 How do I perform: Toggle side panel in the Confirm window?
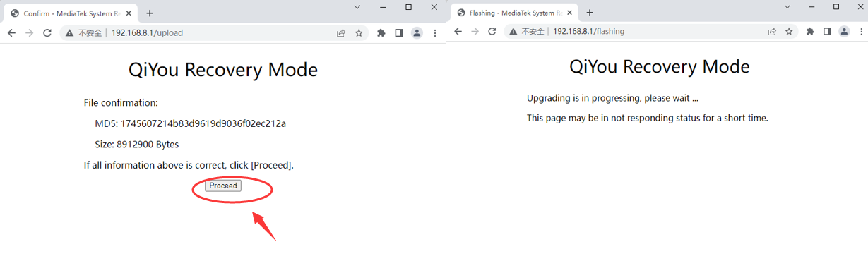(x=399, y=32)
